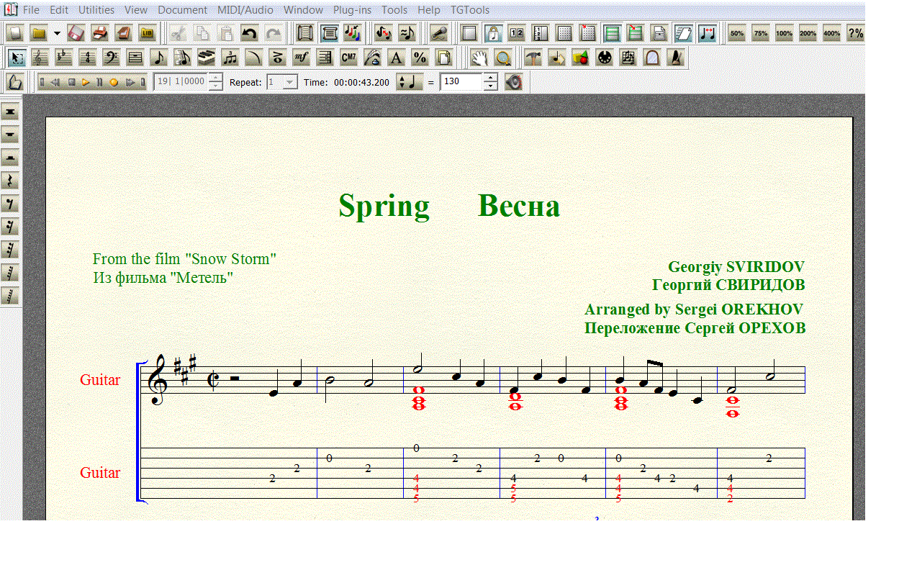Set zoom to 50%
The height and width of the screenshot is (588, 917).
(737, 33)
